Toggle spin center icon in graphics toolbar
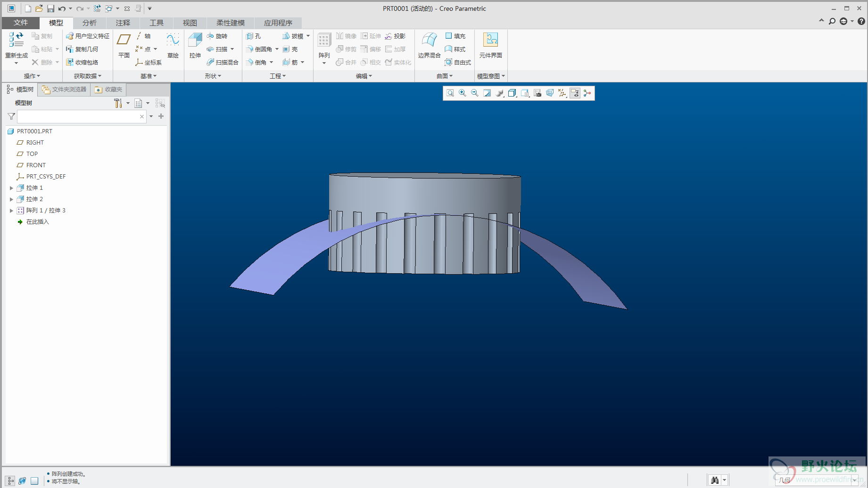This screenshot has height=488, width=868. (x=587, y=93)
